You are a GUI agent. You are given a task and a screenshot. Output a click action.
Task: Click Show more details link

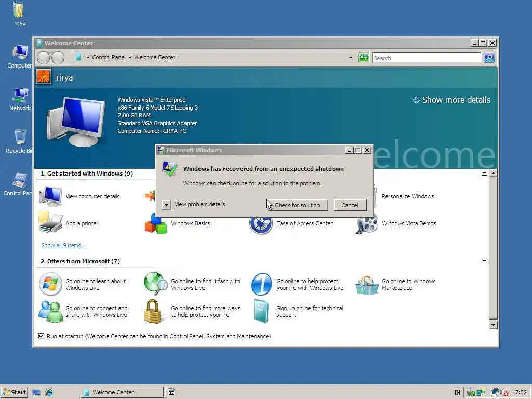pyautogui.click(x=451, y=100)
